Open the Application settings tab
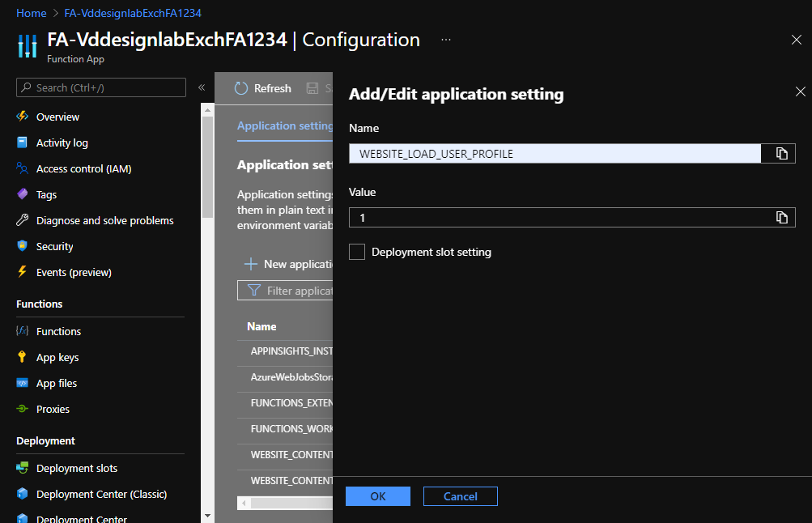 (285, 125)
